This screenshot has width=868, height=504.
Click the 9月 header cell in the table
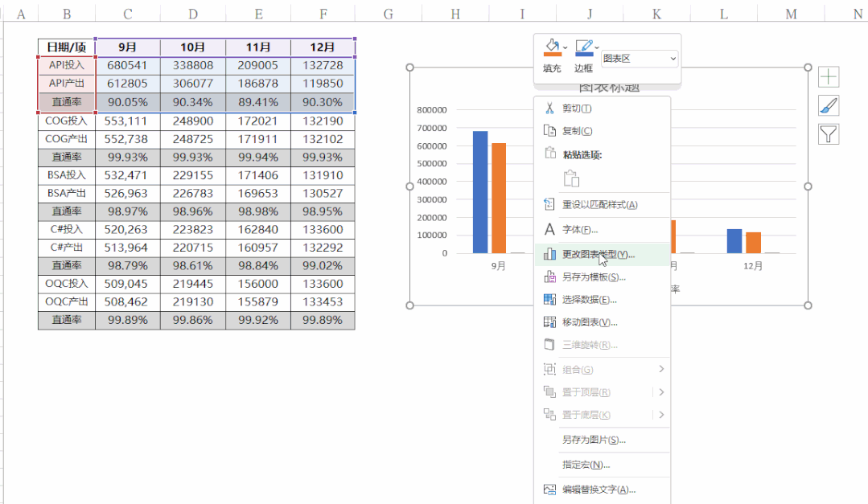[128, 47]
